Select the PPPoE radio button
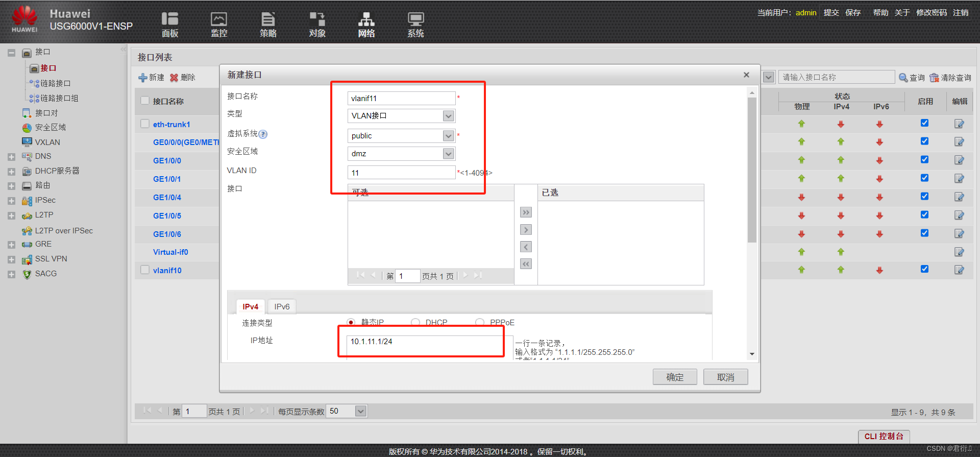The height and width of the screenshot is (457, 980). click(479, 322)
